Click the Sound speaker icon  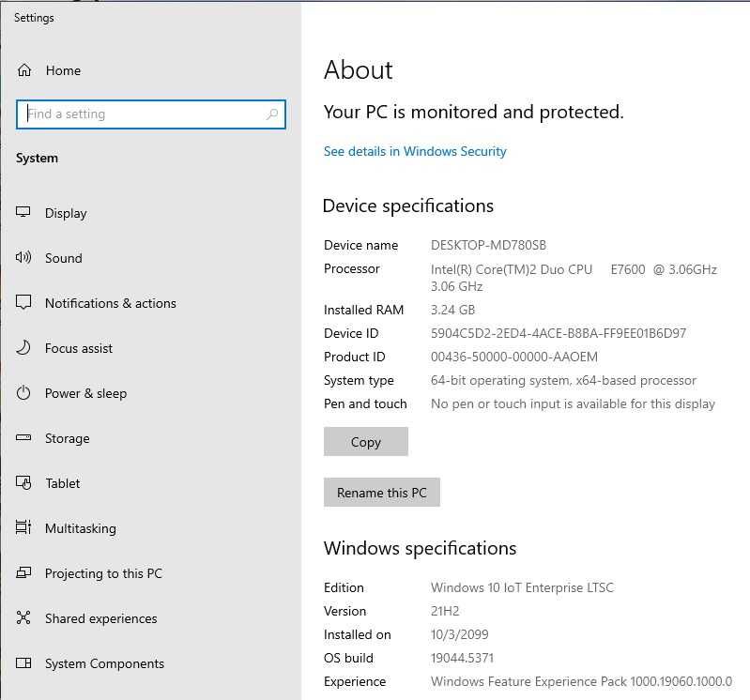pyautogui.click(x=23, y=257)
